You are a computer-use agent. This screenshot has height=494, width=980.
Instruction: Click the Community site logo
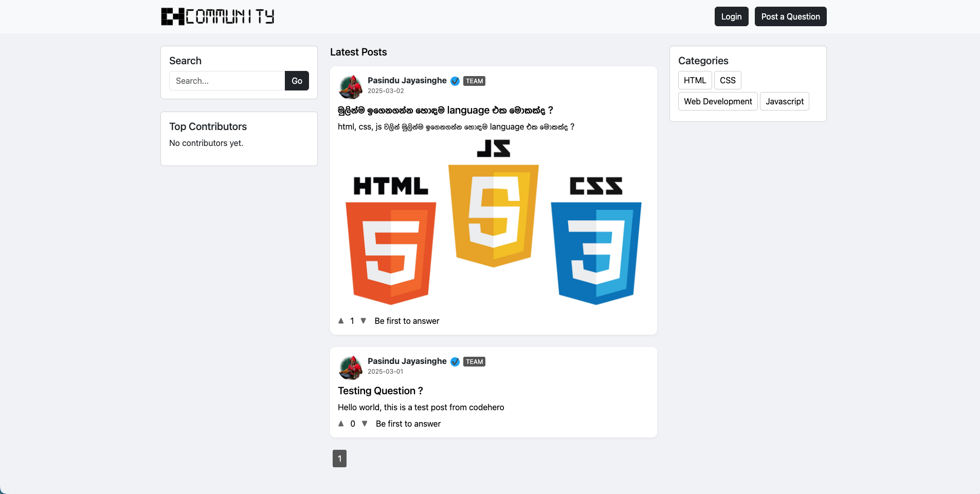coord(217,16)
